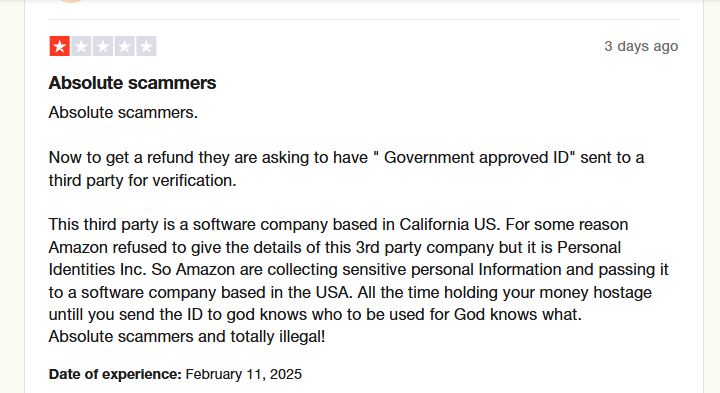Click the text "Identities Inc."
Viewport: 720px width, 393px height.
(x=97, y=269)
